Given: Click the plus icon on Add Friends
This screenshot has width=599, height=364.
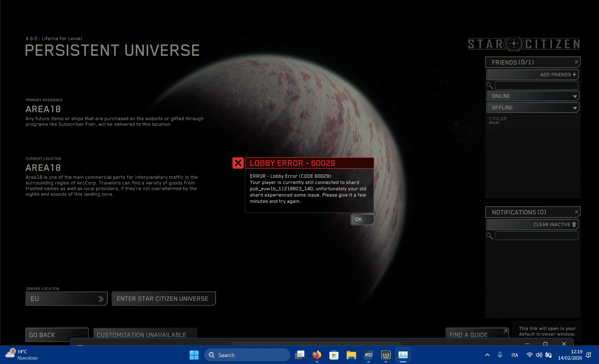Looking at the screenshot, I should coord(574,75).
